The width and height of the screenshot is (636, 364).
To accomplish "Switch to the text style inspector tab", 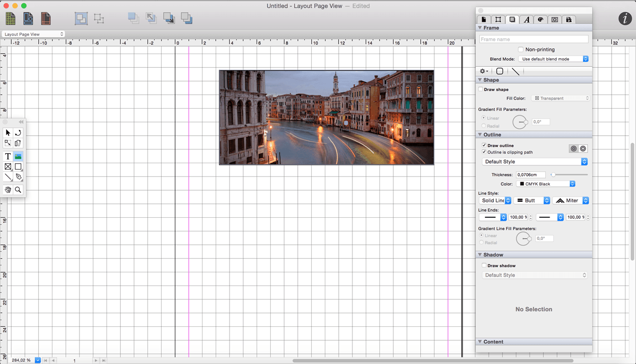I will pyautogui.click(x=526, y=20).
